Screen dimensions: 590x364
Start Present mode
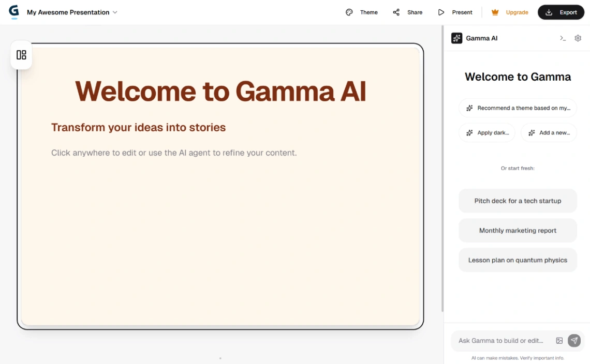pos(441,12)
